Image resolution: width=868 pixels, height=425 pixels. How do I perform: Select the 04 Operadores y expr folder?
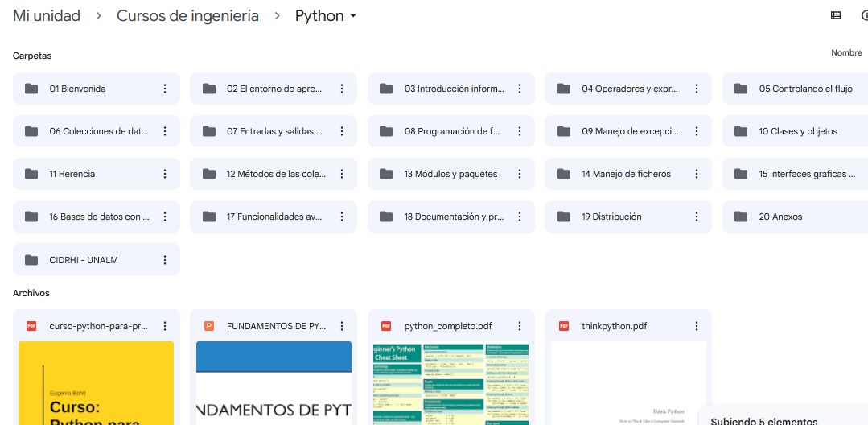tap(628, 89)
